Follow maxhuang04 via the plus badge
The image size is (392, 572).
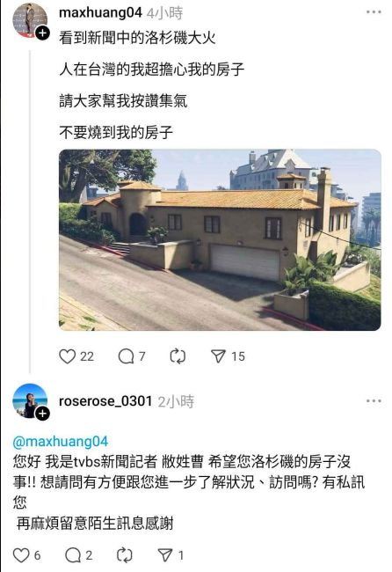(x=42, y=33)
